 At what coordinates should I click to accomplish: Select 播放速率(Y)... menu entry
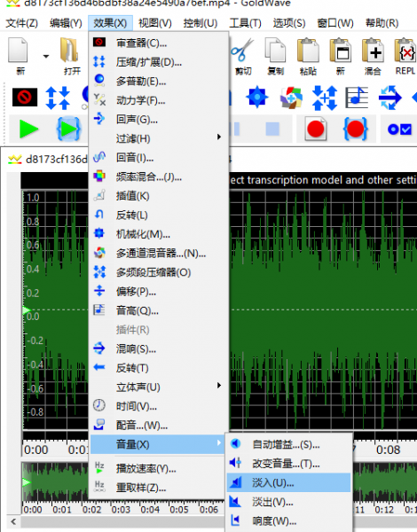(x=157, y=468)
